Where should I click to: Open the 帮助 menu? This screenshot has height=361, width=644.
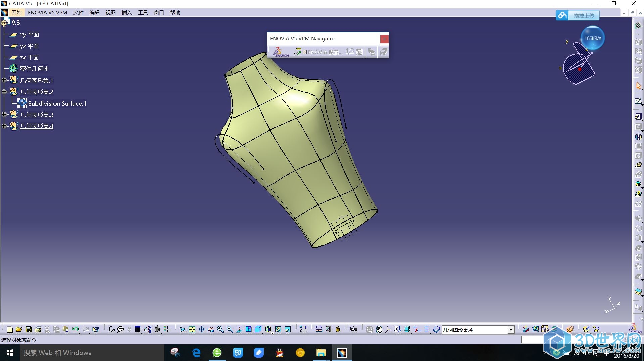(175, 12)
